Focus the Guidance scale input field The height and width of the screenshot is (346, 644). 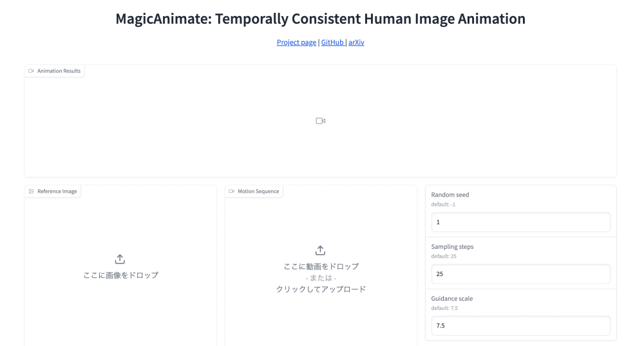(x=520, y=325)
